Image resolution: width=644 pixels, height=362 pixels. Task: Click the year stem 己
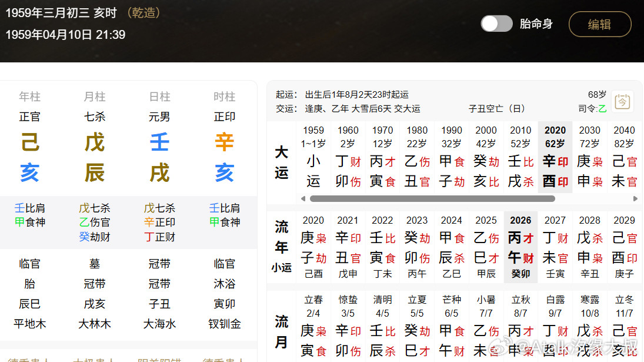click(30, 142)
